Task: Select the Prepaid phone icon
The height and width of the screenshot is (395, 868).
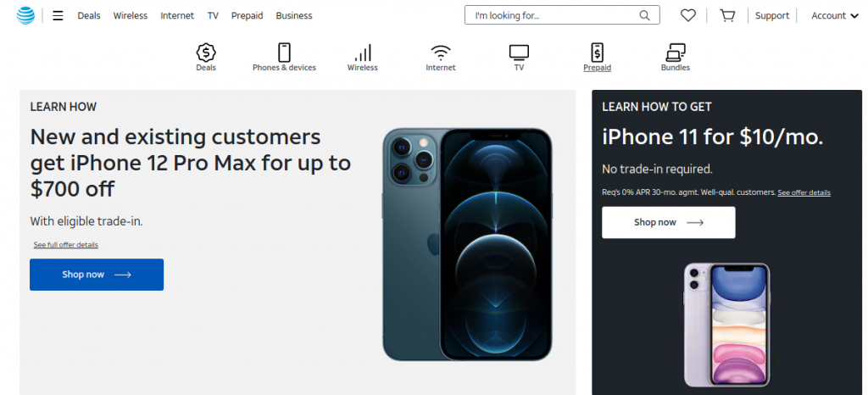Action: 598,53
